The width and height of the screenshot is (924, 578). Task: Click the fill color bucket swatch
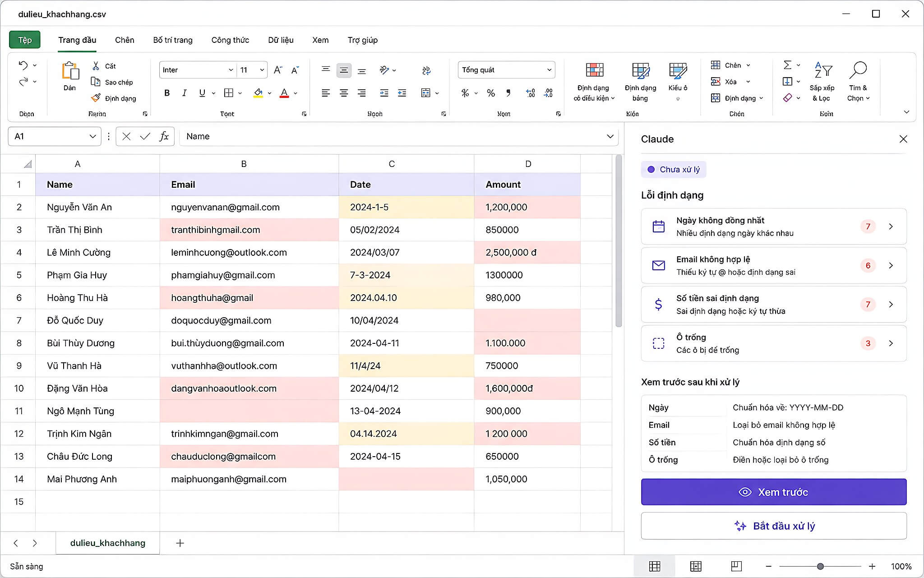(x=258, y=93)
